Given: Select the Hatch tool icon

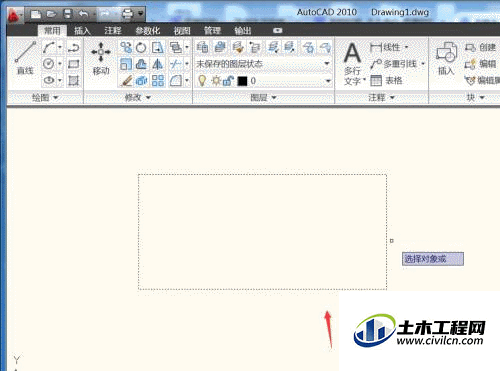Looking at the screenshot, I should [73, 80].
